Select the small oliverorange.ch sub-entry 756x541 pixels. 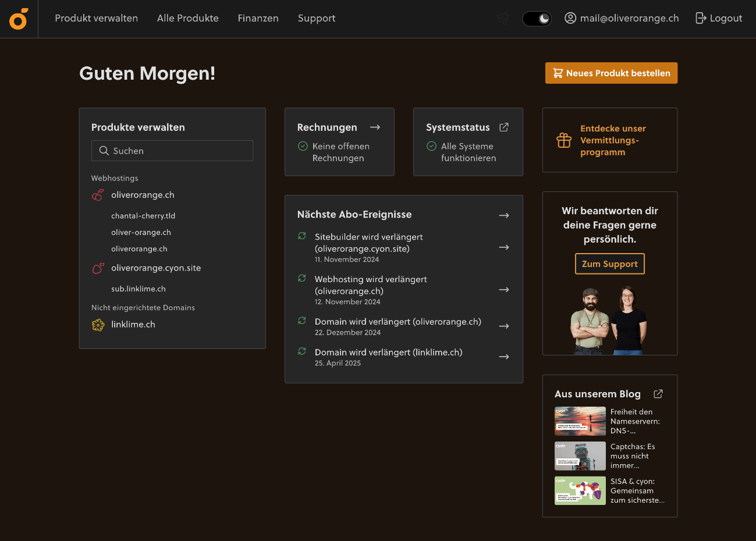point(139,249)
